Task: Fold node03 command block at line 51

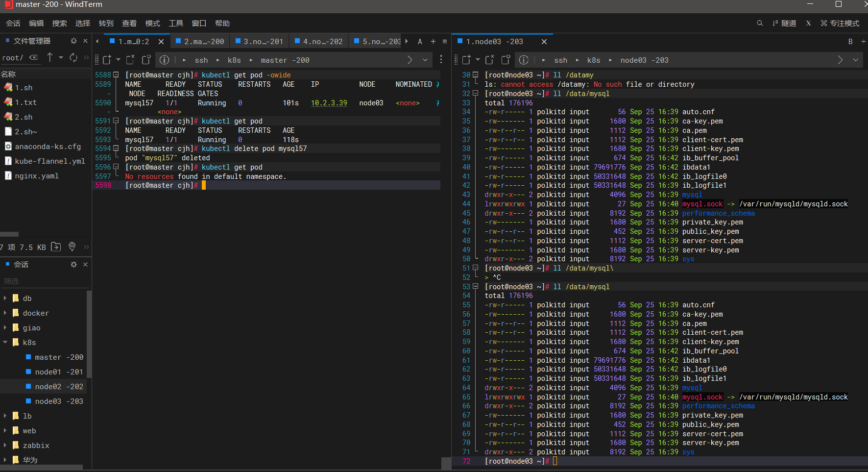Action: (x=475, y=268)
